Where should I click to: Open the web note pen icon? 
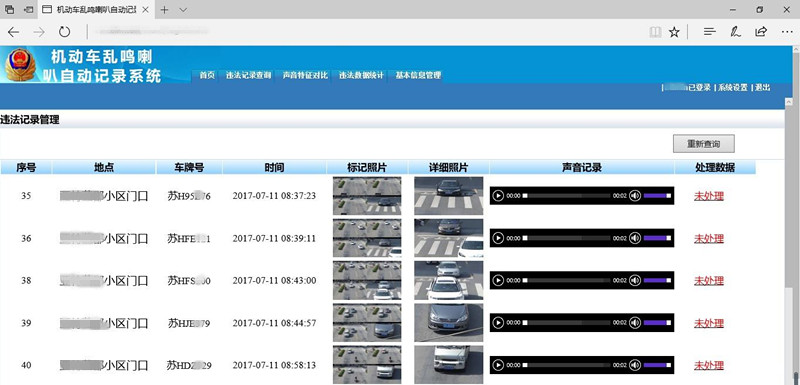tap(735, 32)
